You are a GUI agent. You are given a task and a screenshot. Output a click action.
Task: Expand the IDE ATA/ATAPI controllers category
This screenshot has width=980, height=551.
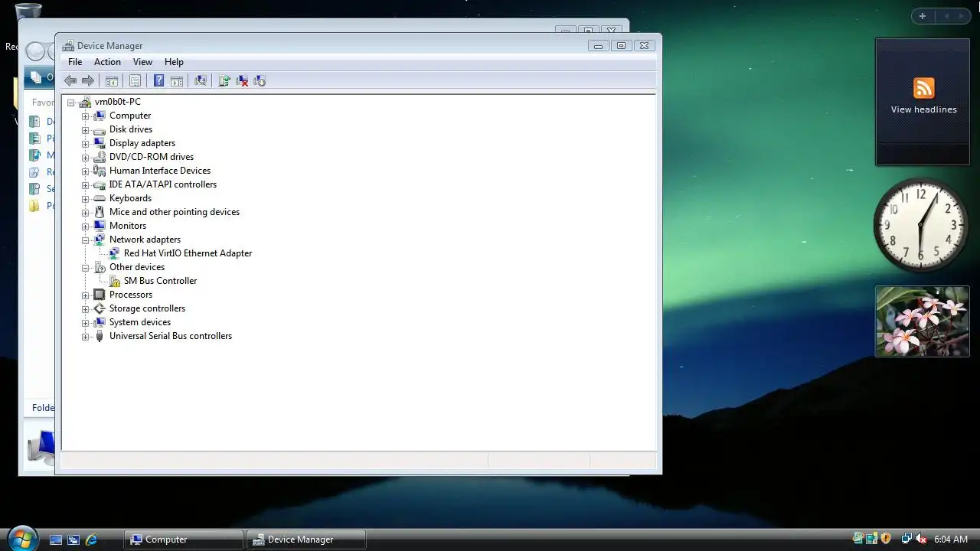[x=86, y=185]
